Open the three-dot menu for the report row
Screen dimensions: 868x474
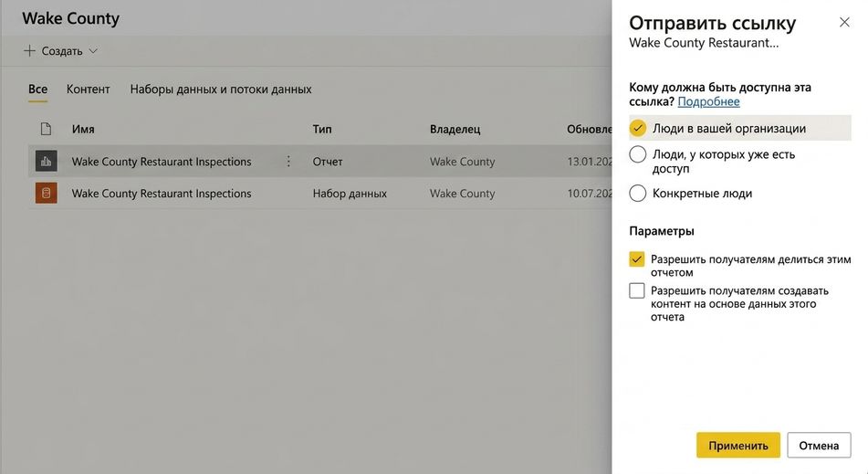288,161
